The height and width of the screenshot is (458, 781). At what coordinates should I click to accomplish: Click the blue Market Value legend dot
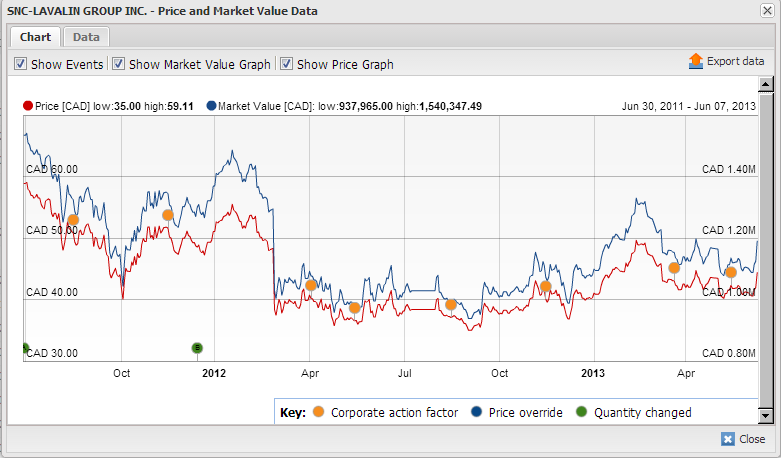pyautogui.click(x=212, y=105)
